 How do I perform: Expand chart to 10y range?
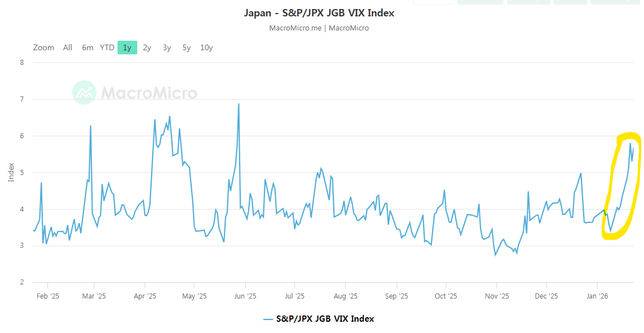206,47
